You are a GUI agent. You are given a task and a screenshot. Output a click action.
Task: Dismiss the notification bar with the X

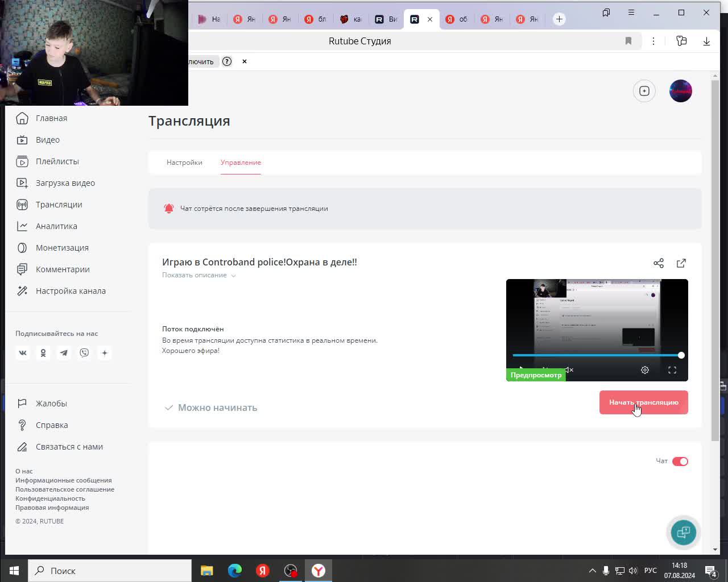coord(245,61)
